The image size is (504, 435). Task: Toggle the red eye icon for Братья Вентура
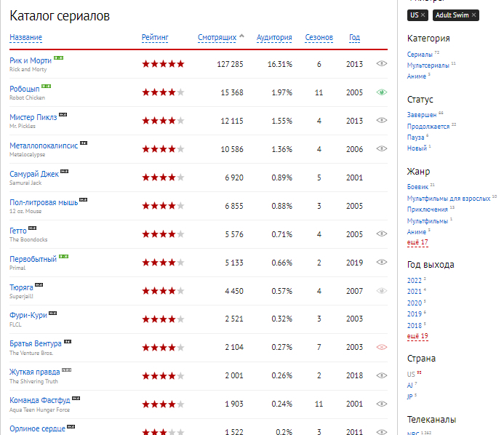point(382,347)
